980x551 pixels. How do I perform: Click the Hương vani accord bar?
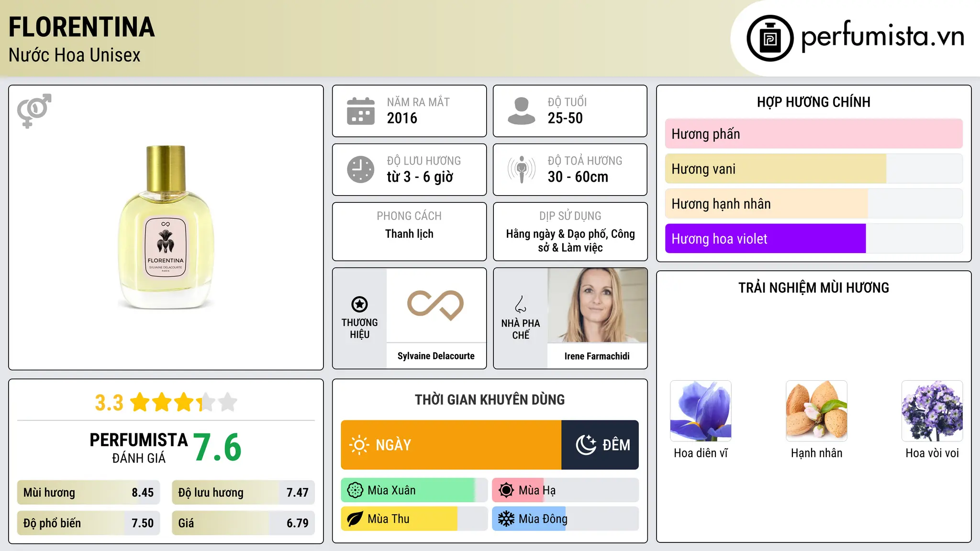[x=814, y=169]
